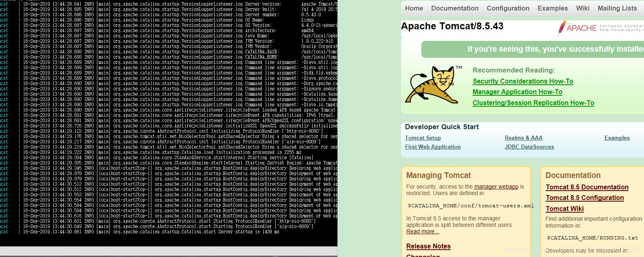Click terminal log line 'CATALINA_BASE:'

pyautogui.click(x=180, y=52)
